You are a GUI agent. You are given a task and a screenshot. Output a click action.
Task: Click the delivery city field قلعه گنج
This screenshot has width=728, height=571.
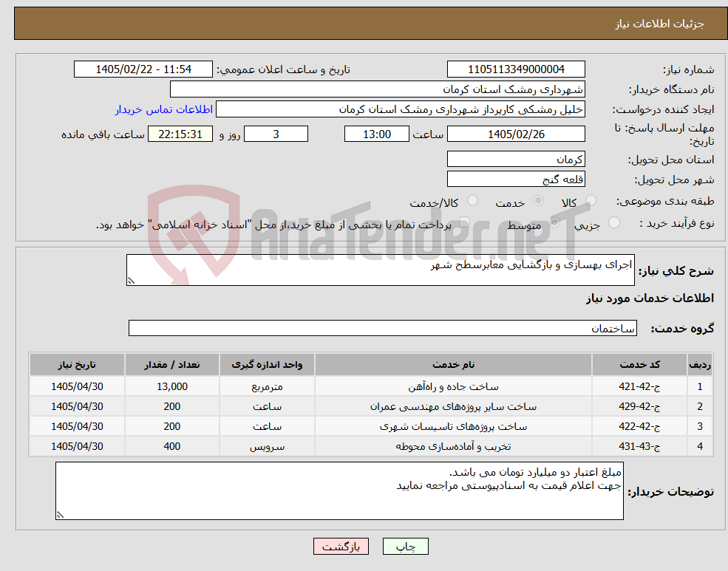(516, 179)
